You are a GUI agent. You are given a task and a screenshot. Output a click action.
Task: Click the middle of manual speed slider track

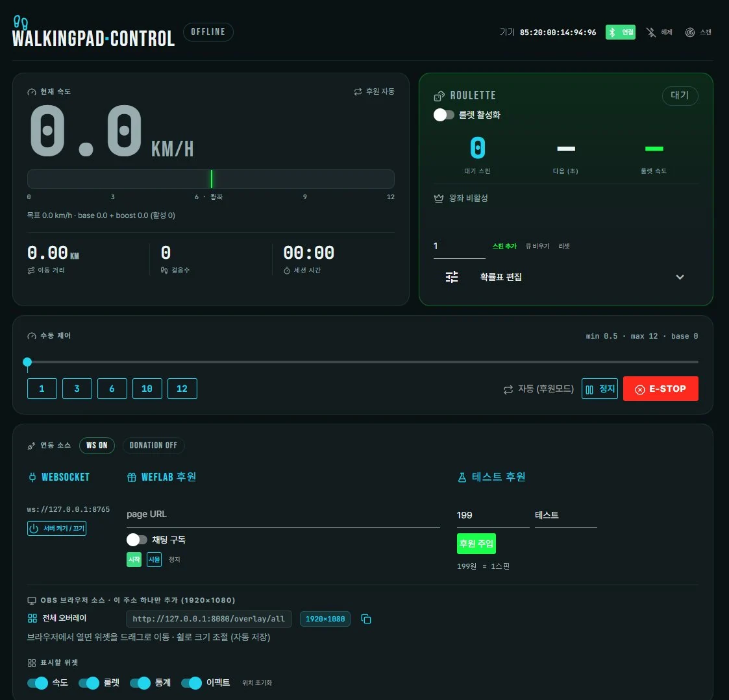pyautogui.click(x=363, y=362)
